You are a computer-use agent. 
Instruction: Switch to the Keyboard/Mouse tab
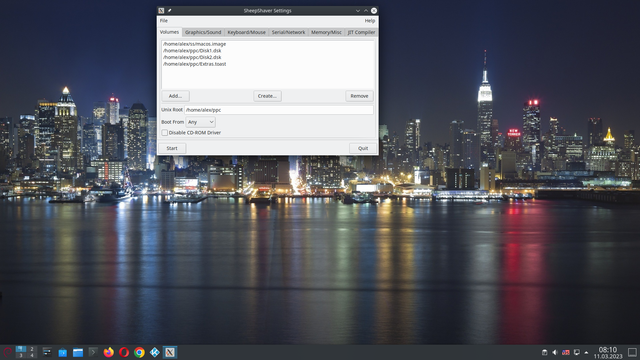(247, 32)
